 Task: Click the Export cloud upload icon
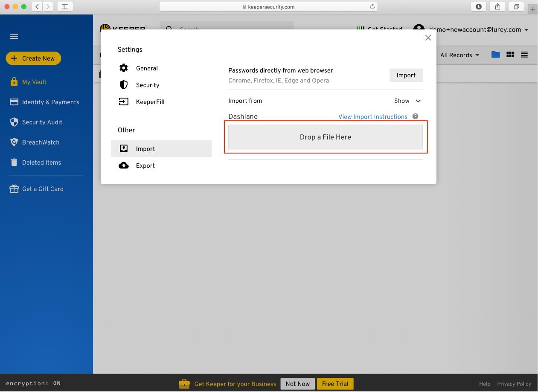click(124, 166)
